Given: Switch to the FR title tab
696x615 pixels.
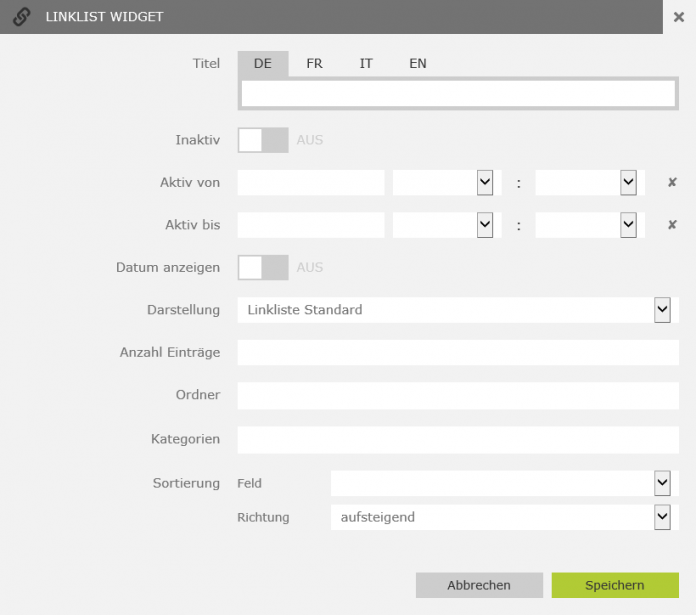Looking at the screenshot, I should (x=314, y=63).
